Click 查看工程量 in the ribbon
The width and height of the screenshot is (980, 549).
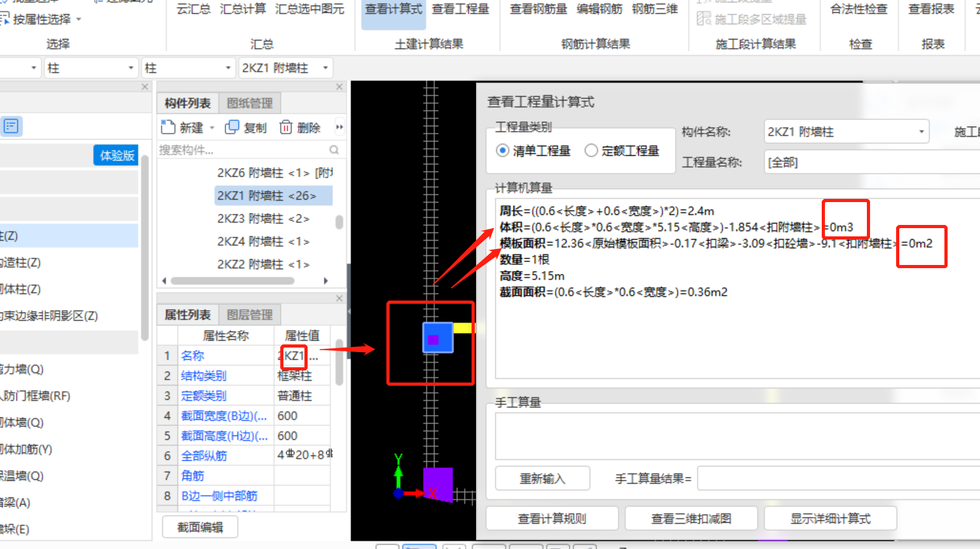pos(461,9)
